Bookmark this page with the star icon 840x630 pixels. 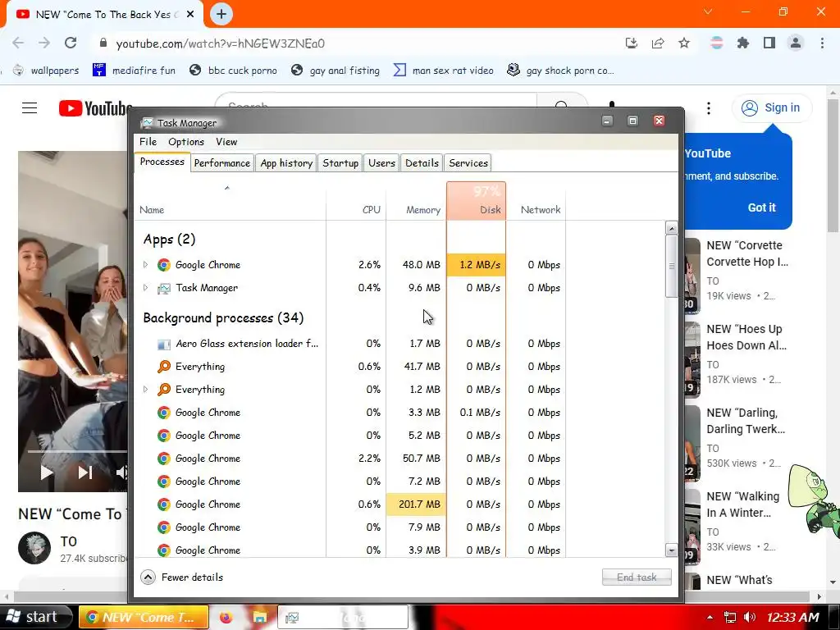684,43
